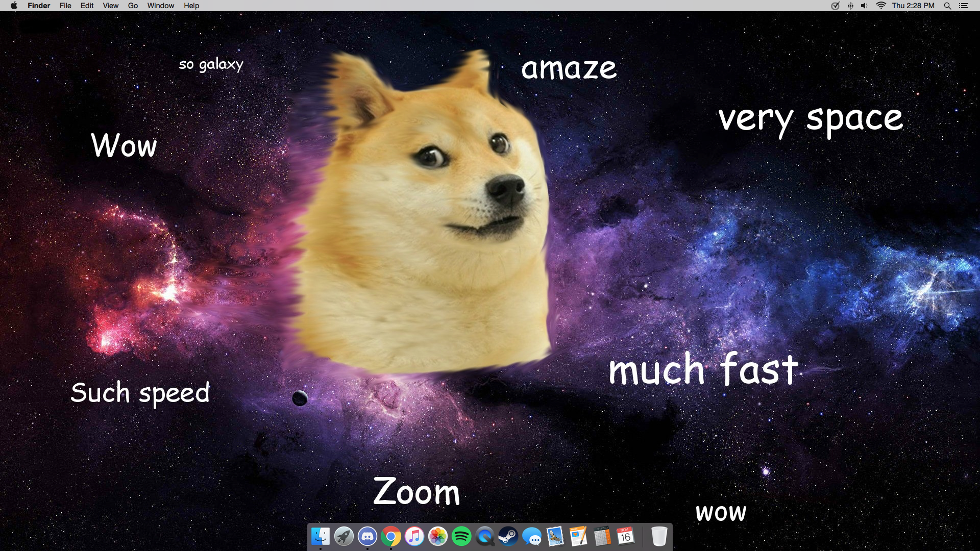Open Mail stamp icon in Dock
This screenshot has width=980, height=551.
pyautogui.click(x=555, y=536)
